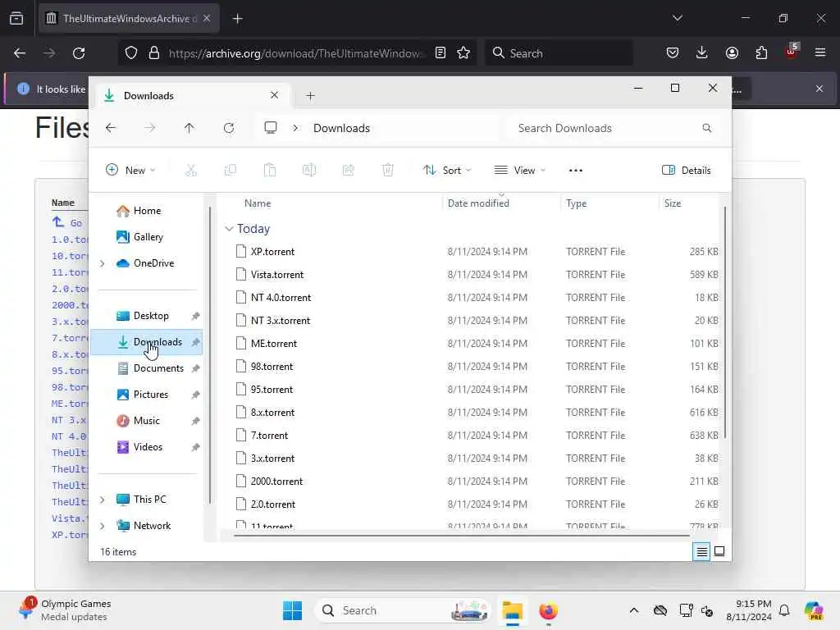Toggle the Details pane
This screenshot has height=630, width=840.
pyautogui.click(x=687, y=171)
